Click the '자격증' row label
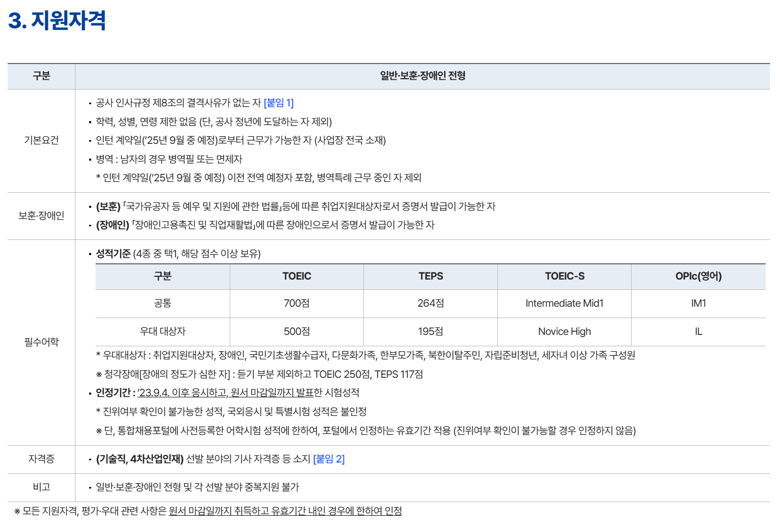776x532 pixels. (x=41, y=459)
